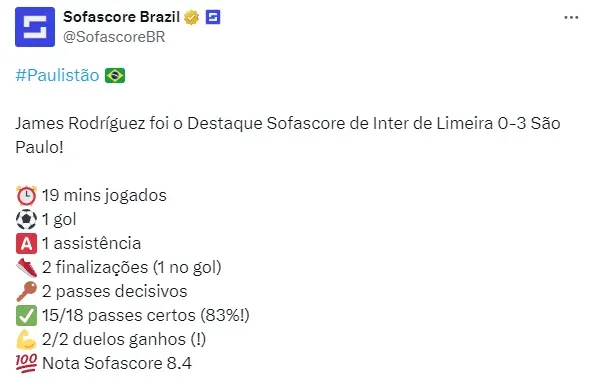Open the #Paulistão hashtag link
This screenshot has height=384, width=590.
coord(57,75)
